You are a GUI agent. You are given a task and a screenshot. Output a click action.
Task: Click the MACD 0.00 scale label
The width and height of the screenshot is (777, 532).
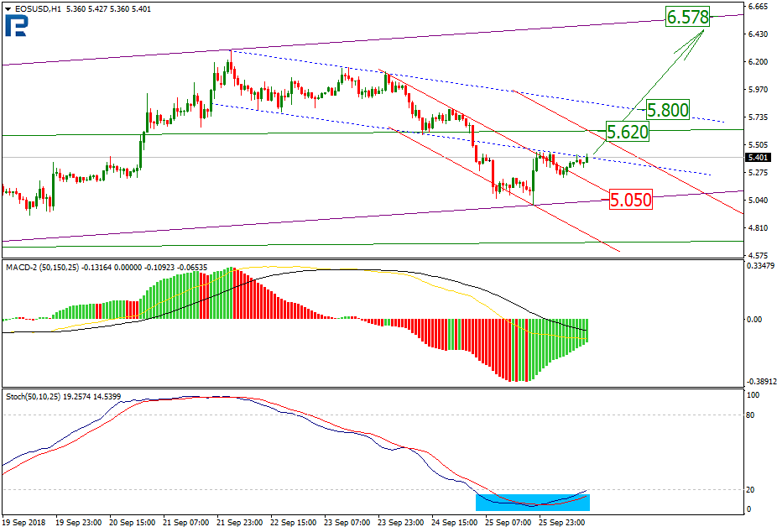click(754, 320)
